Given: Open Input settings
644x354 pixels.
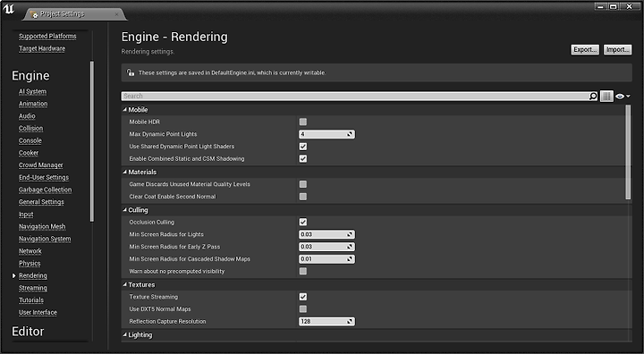Looking at the screenshot, I should pyautogui.click(x=26, y=215).
